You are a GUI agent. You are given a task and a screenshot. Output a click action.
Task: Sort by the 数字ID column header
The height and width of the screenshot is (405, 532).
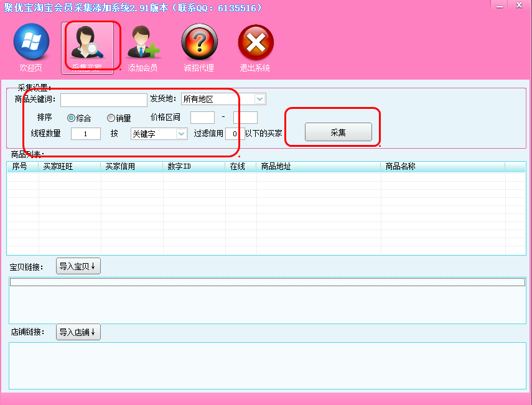(194, 167)
